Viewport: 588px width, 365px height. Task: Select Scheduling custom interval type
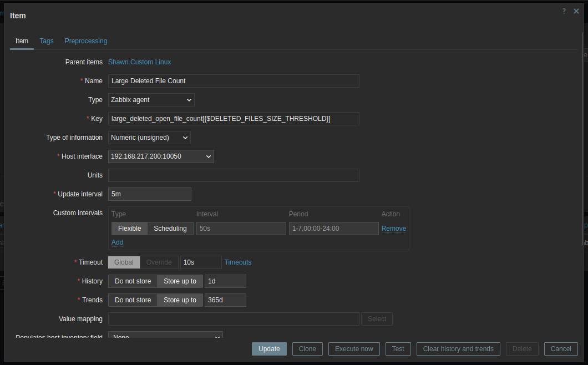(170, 229)
